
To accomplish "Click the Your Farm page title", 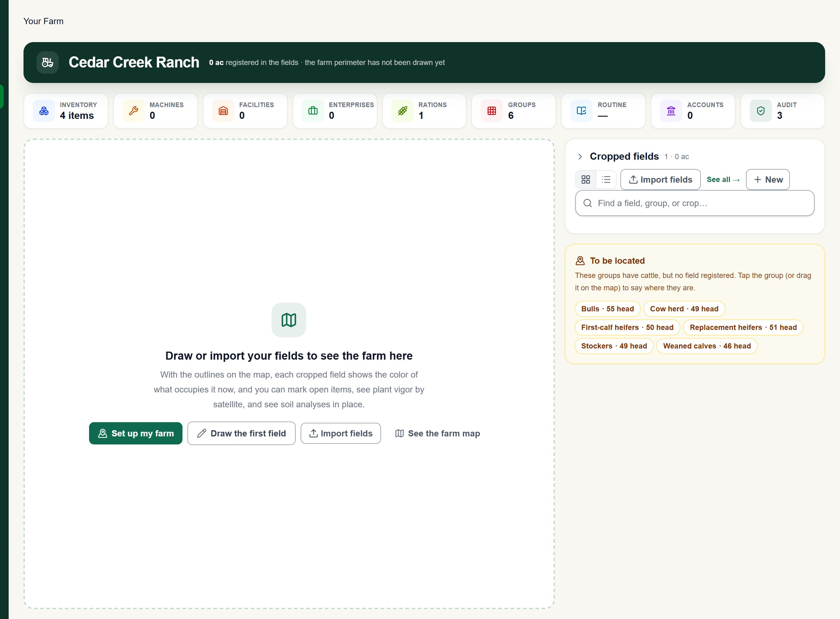I will point(43,21).
